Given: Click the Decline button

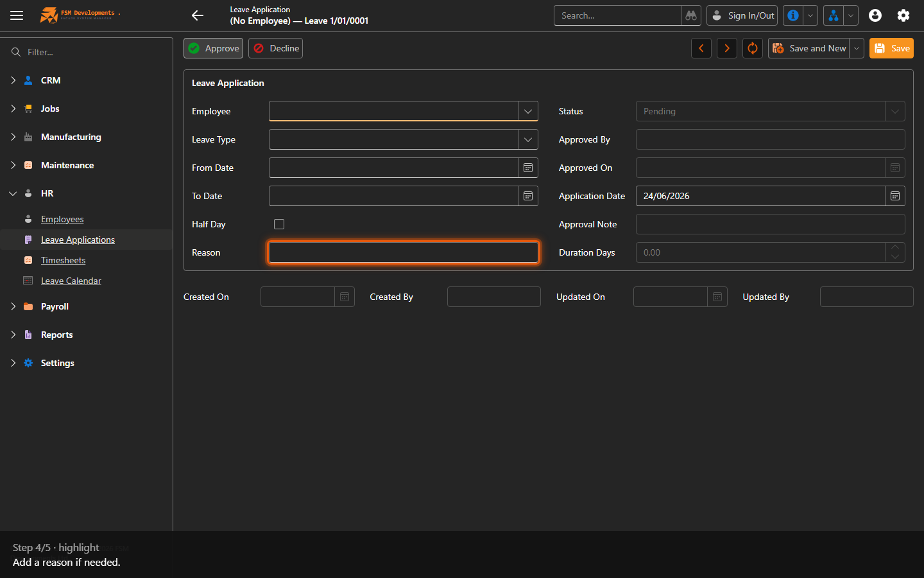Looking at the screenshot, I should 276,48.
